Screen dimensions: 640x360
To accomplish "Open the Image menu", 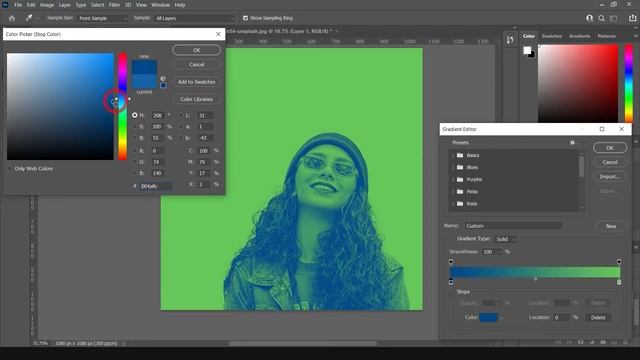I will (x=47, y=5).
